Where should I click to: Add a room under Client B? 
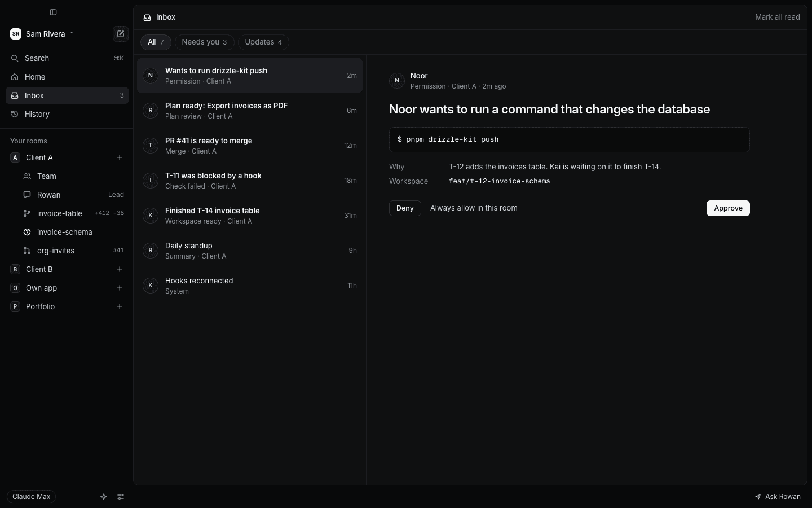point(120,269)
